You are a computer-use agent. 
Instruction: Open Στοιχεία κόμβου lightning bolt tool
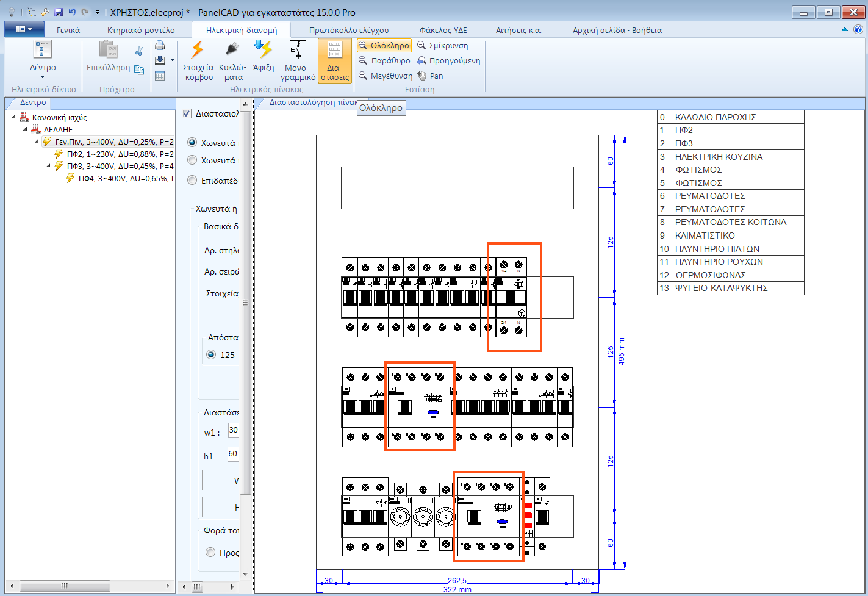(x=199, y=60)
